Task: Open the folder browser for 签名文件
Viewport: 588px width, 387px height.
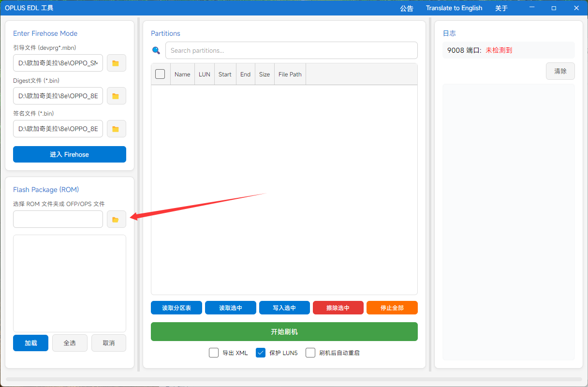Action: point(116,129)
